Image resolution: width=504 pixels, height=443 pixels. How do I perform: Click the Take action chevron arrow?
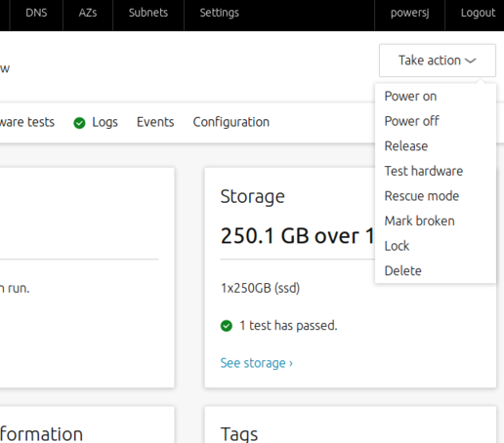[471, 60]
